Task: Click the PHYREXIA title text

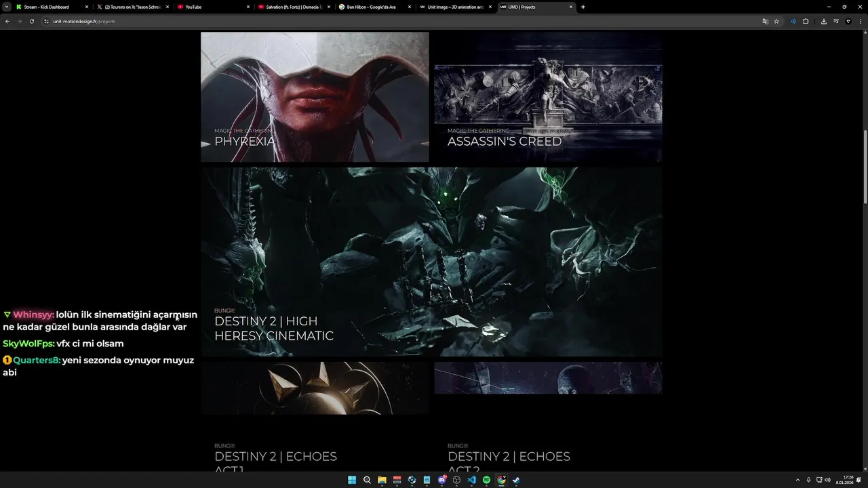Action: [x=245, y=142]
